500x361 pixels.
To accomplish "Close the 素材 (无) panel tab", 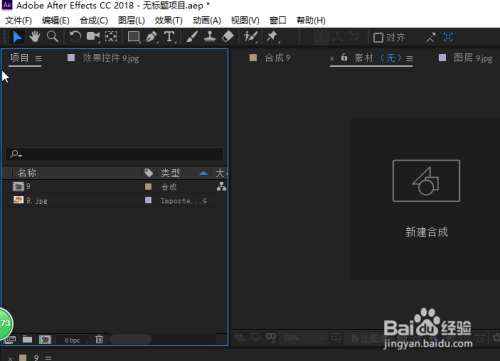I will (x=332, y=59).
